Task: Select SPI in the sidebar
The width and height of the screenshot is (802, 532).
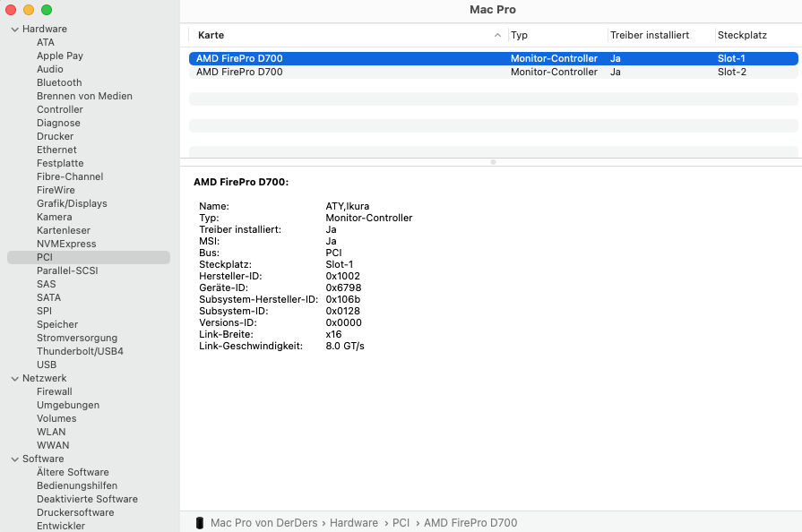Action: click(x=45, y=311)
